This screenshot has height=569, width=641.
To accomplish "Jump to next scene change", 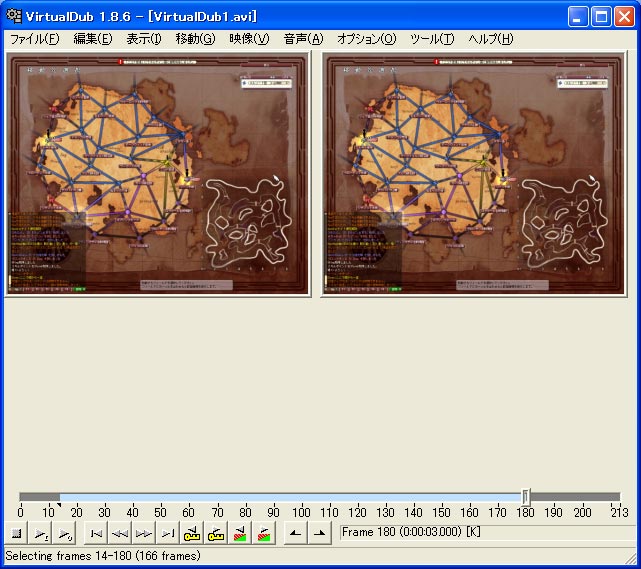I will coord(264,533).
